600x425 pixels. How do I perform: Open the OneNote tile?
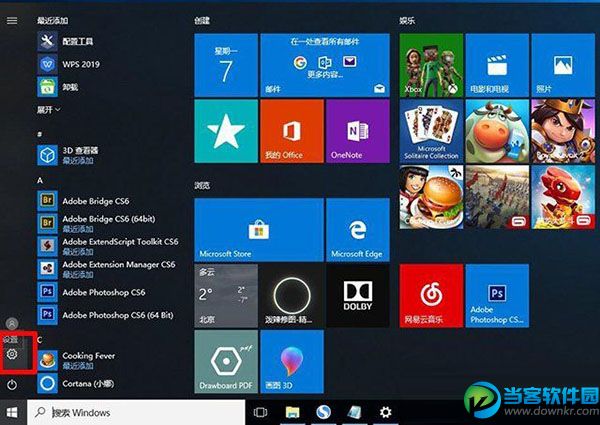[358, 131]
